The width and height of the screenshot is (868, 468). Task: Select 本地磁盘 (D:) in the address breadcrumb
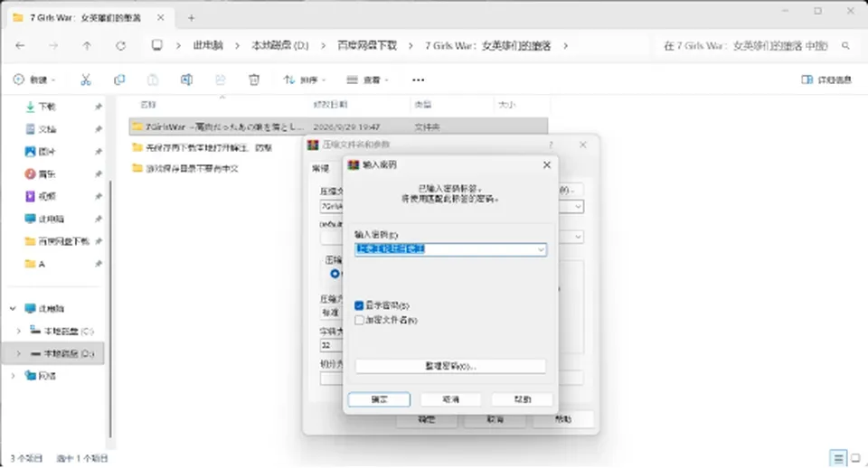280,46
